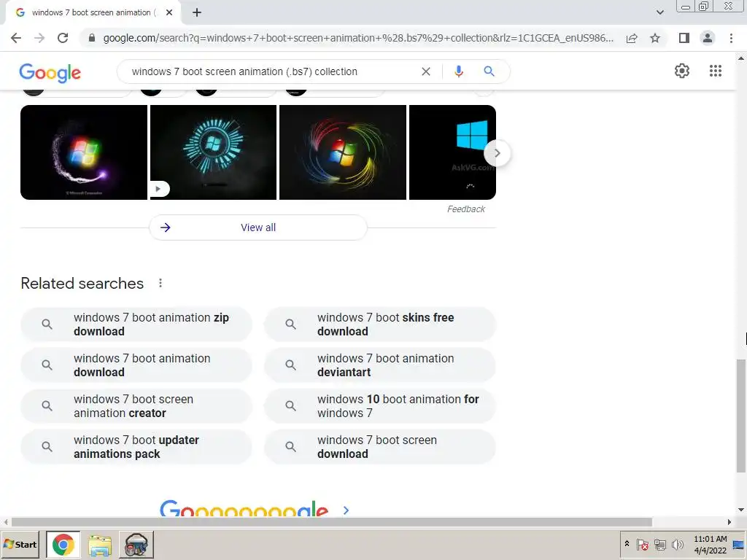The image size is (747, 560).
Task: Click the padlock site info icon
Action: (x=92, y=38)
